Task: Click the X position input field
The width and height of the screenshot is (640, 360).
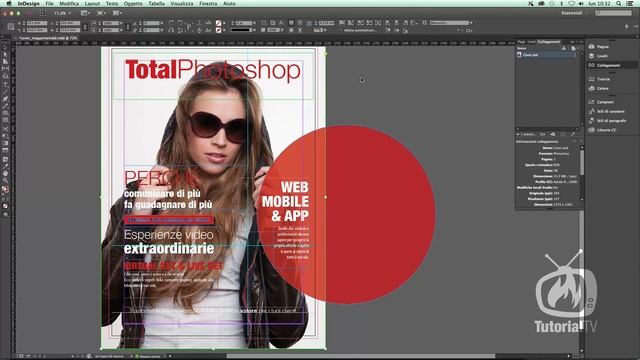Action: (37, 23)
